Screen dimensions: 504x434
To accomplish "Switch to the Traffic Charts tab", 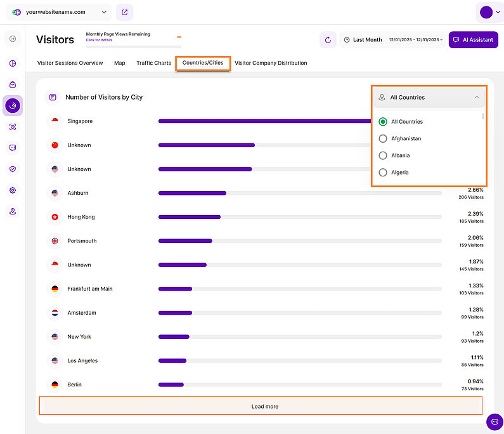I will point(153,63).
